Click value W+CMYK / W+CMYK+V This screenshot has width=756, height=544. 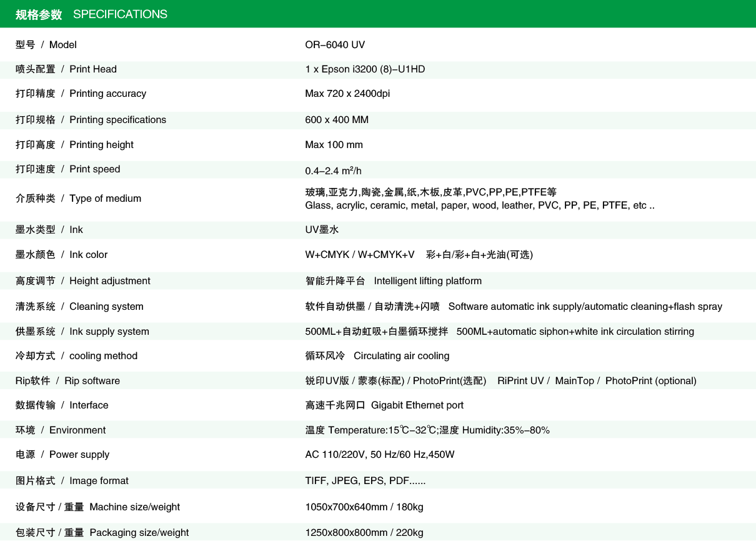360,255
